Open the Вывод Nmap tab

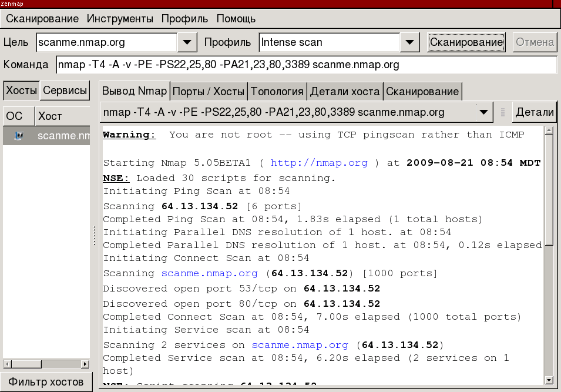click(x=135, y=91)
